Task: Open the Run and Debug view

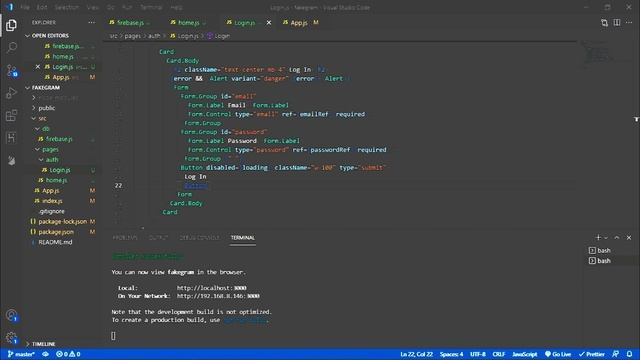Action: tap(11, 93)
